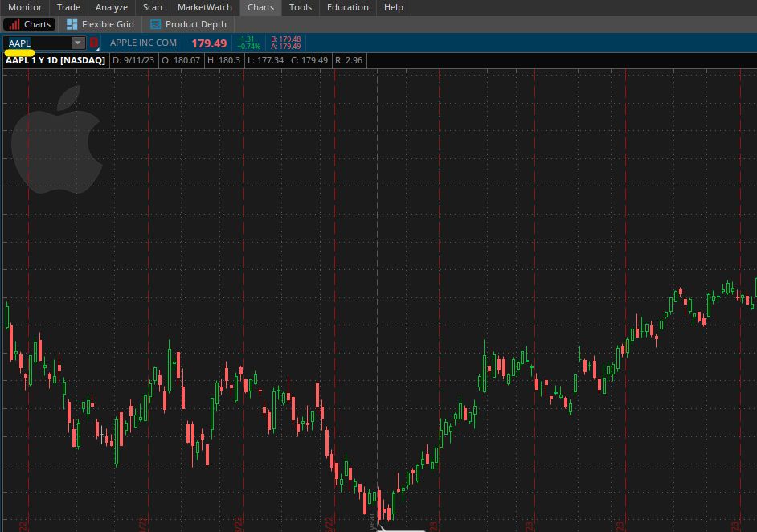Screen dimensions: 757x532
Task: Switch to the Trade tab
Action: pos(68,7)
